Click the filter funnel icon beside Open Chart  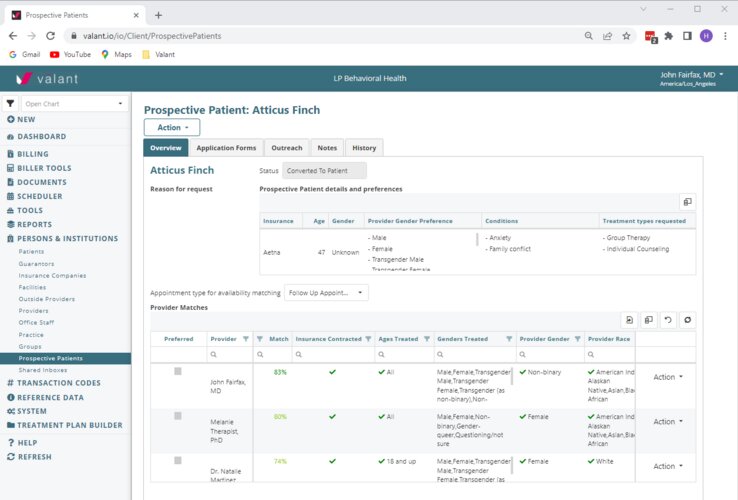(x=10, y=103)
